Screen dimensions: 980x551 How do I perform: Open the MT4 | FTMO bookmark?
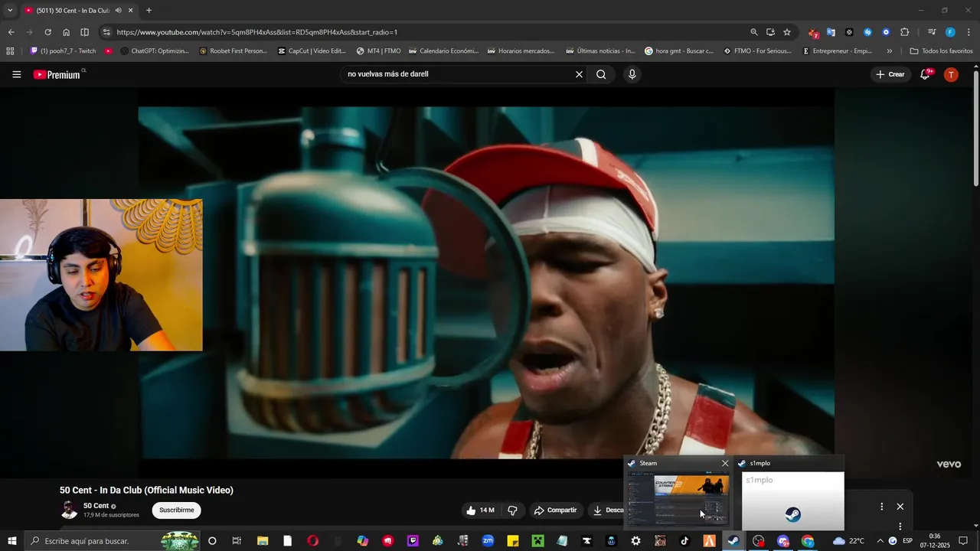point(379,51)
